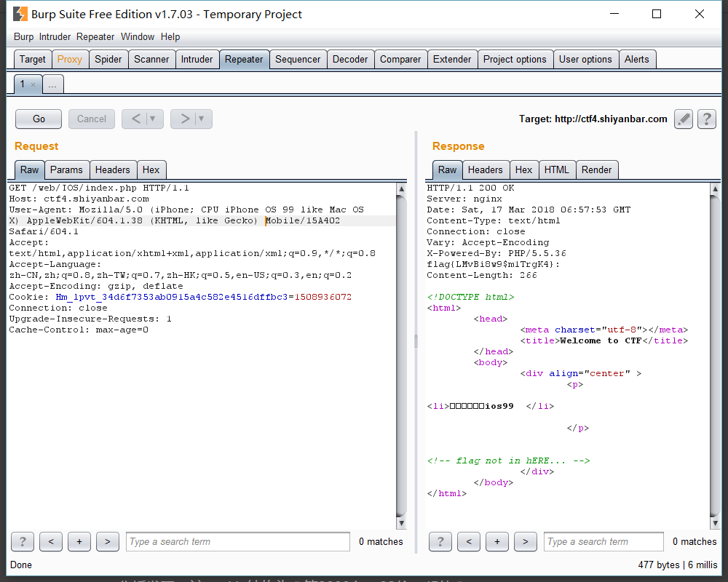This screenshot has width=728, height=582.
Task: Switch to the Intruder tool tab
Action: tap(197, 60)
